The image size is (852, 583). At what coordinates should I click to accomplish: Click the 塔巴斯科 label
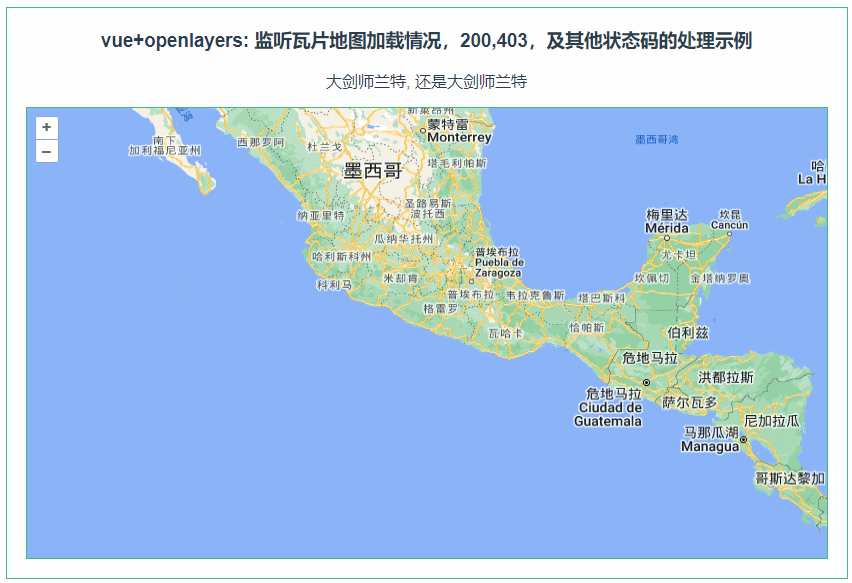point(602,298)
